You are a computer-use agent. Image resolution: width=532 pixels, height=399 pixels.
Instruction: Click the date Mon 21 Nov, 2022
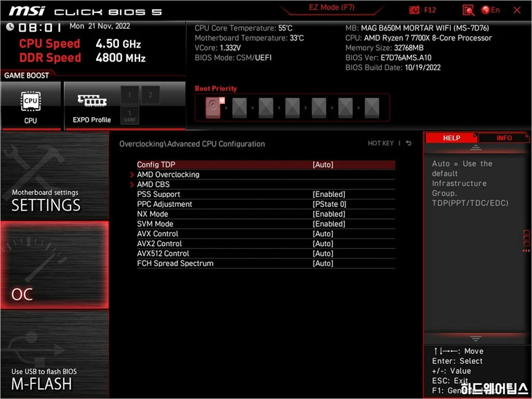pyautogui.click(x=100, y=26)
